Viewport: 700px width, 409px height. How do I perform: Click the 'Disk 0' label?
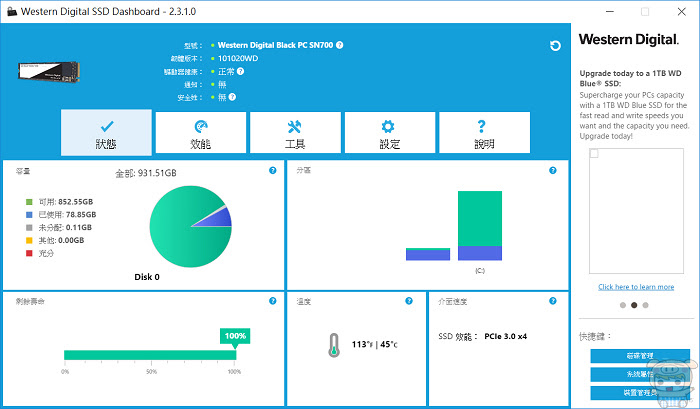(x=147, y=277)
